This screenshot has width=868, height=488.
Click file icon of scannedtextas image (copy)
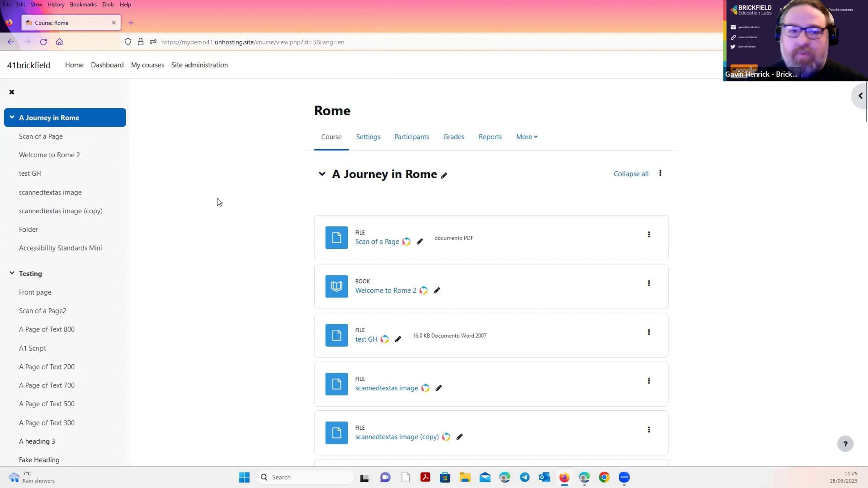click(337, 433)
